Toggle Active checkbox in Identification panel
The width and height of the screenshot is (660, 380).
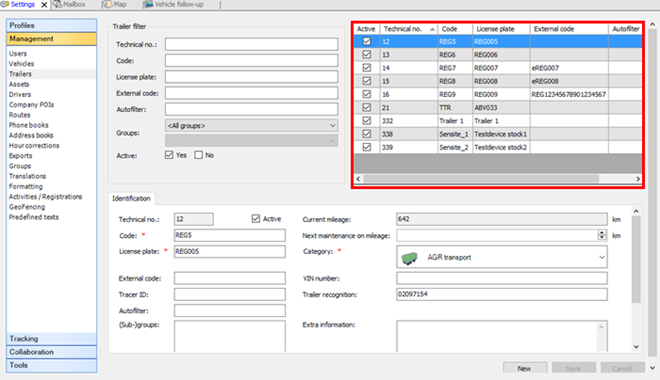(x=256, y=219)
